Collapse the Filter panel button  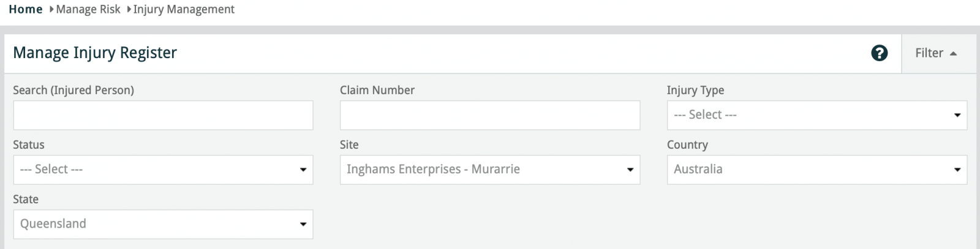point(935,53)
